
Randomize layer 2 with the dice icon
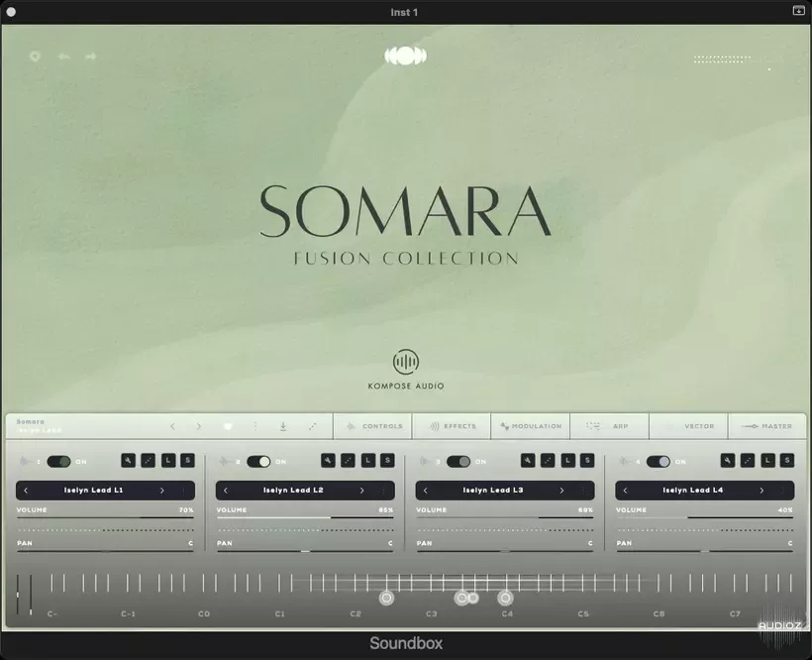pyautogui.click(x=348, y=460)
